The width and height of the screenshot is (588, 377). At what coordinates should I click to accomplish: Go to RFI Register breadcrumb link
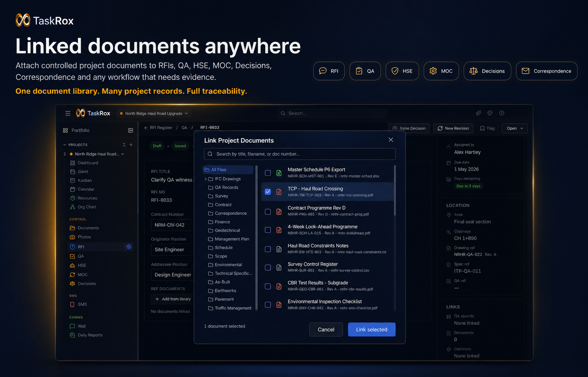tap(161, 128)
